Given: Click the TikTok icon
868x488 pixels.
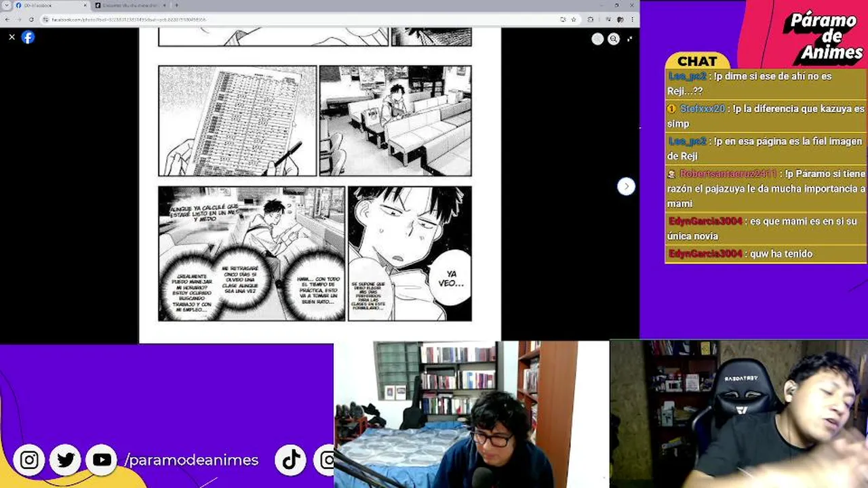Looking at the screenshot, I should [291, 461].
